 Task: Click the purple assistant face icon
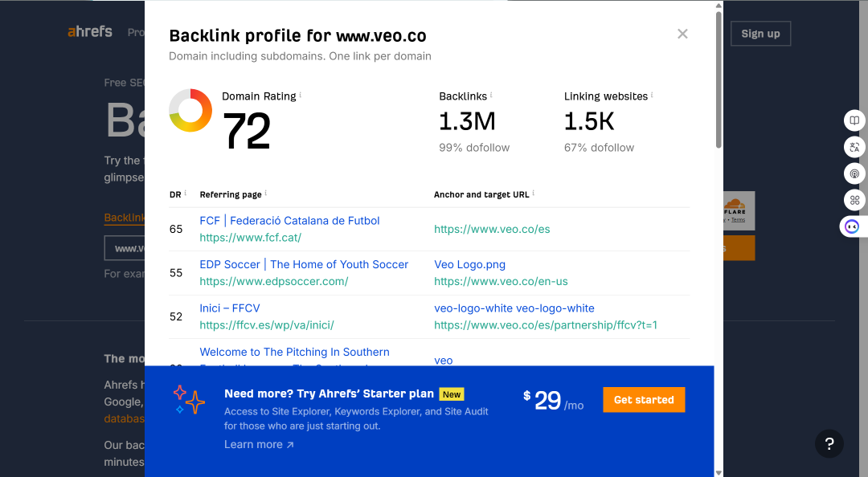852,227
